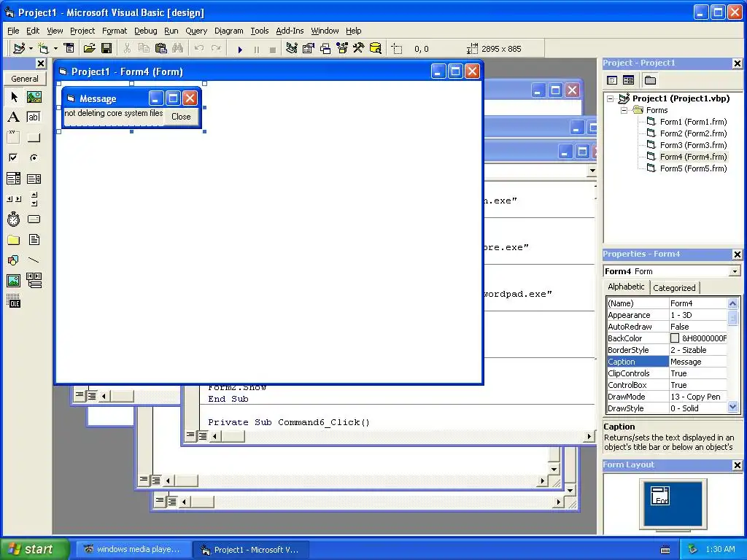The image size is (747, 560).
Task: Select the ComboBox tool
Action: coord(14,179)
